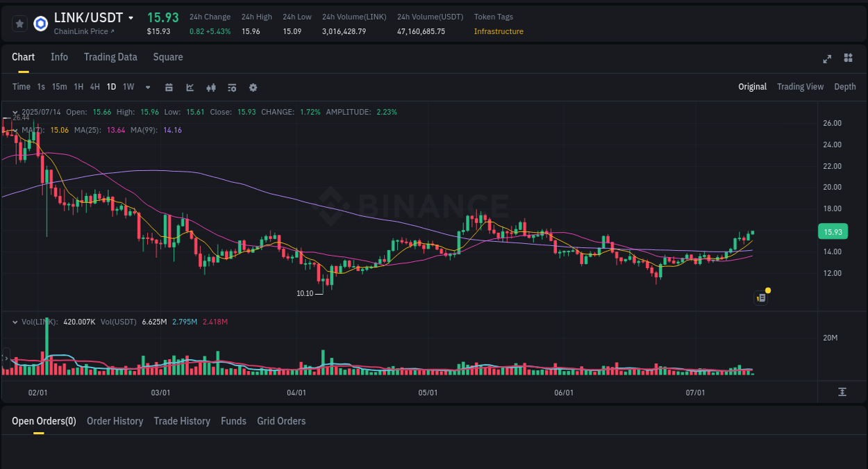The image size is (868, 469).
Task: Switch to the Trading Data tab
Action: point(110,57)
